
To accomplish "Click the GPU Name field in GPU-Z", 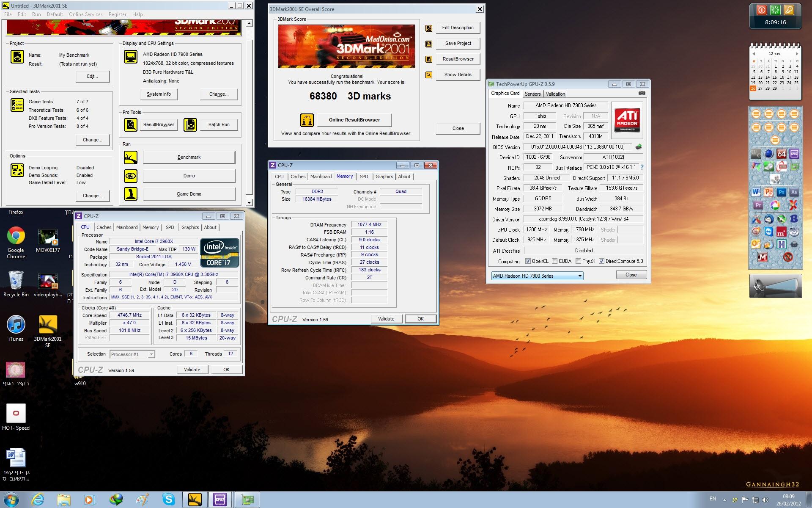I will point(566,105).
